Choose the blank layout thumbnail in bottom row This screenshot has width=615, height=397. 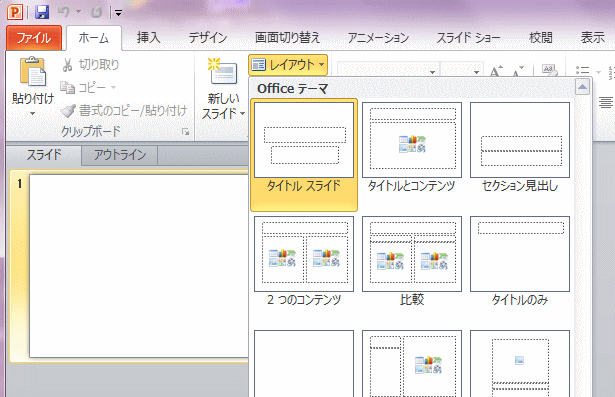tap(304, 363)
